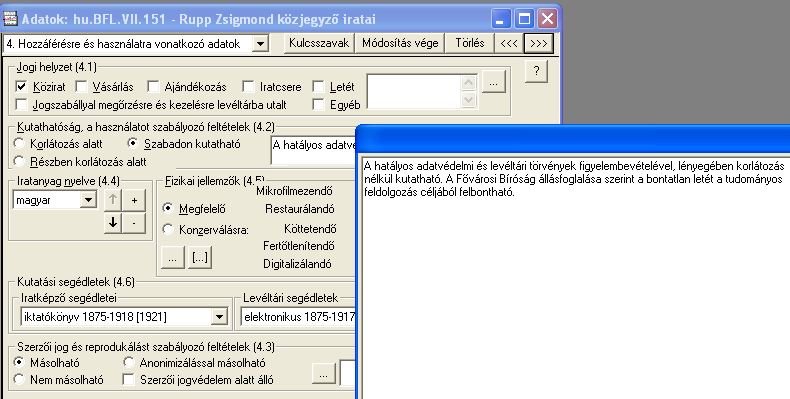Select Anonimizálással másolható radio button
Viewport: 790px width, 399px height.
pos(129,362)
